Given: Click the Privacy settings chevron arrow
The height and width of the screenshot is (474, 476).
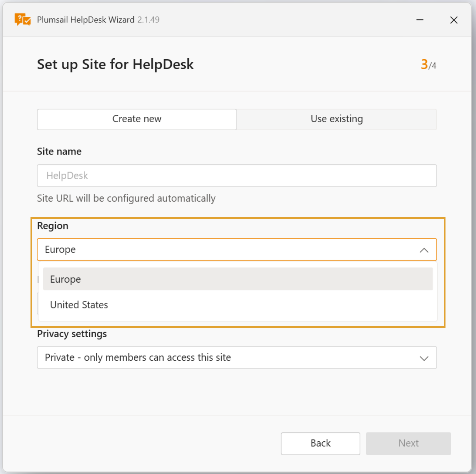Looking at the screenshot, I should tap(424, 358).
